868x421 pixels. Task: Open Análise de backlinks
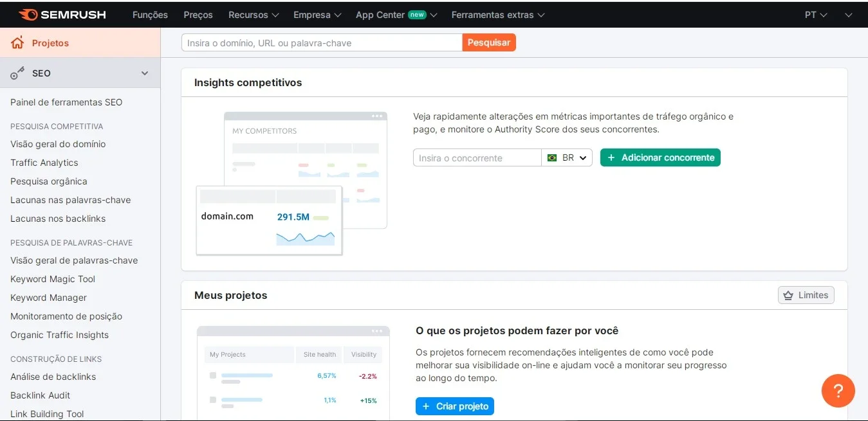[x=53, y=377]
